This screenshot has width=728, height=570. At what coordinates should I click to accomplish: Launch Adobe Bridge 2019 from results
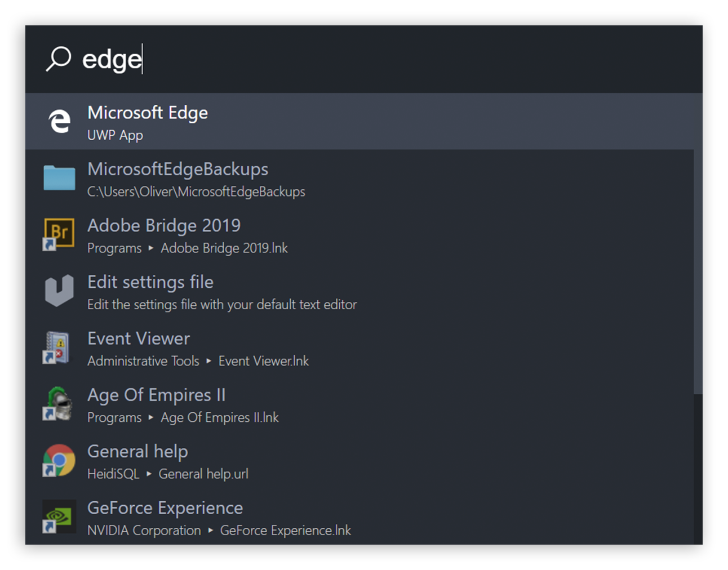click(164, 226)
